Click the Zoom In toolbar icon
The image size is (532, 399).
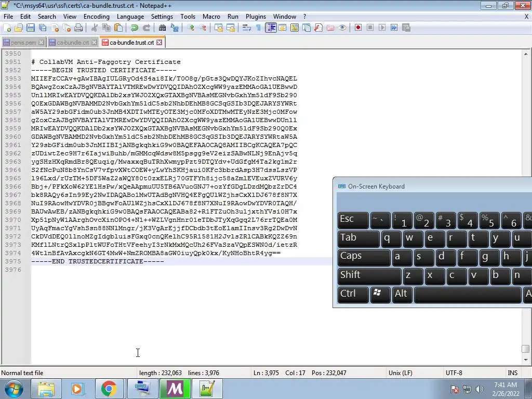click(x=191, y=28)
